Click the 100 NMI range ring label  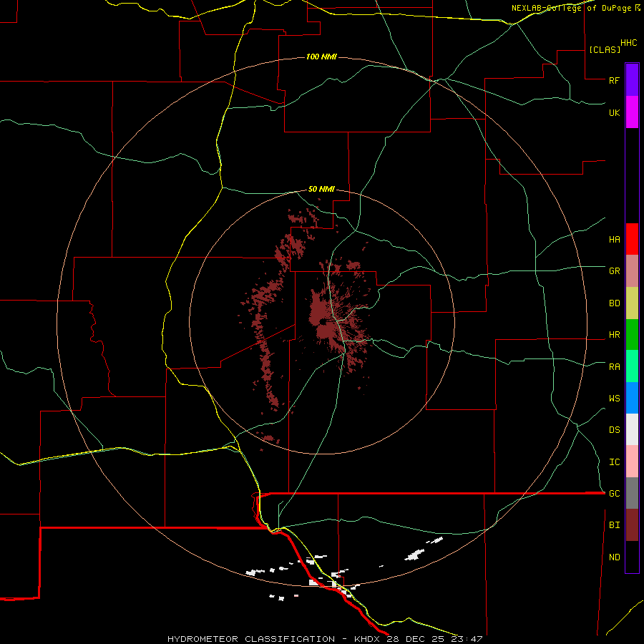point(321,57)
